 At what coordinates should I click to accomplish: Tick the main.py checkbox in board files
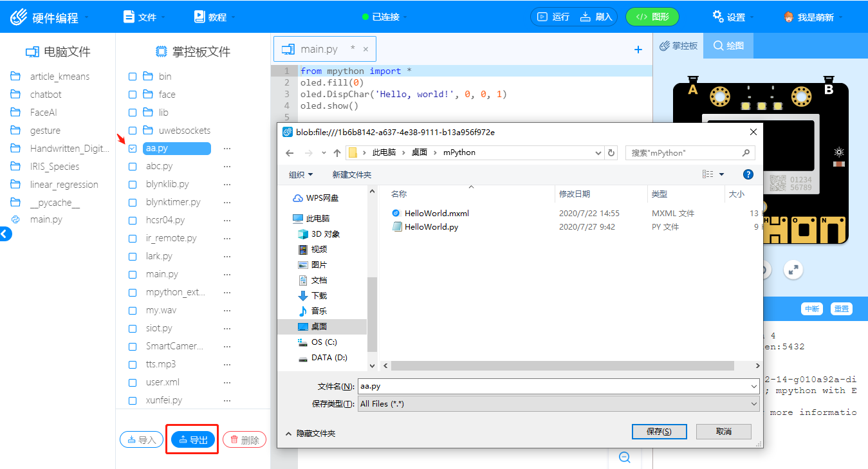(133, 275)
